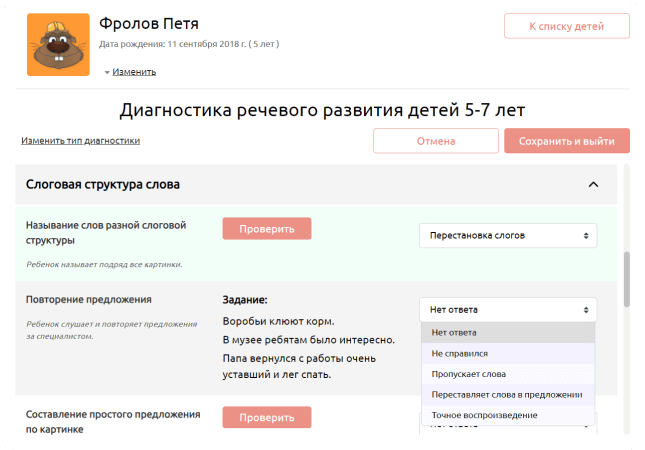Viewport: 645px width, 450px height.
Task: Click the child name Фролов Петя
Action: point(147,23)
